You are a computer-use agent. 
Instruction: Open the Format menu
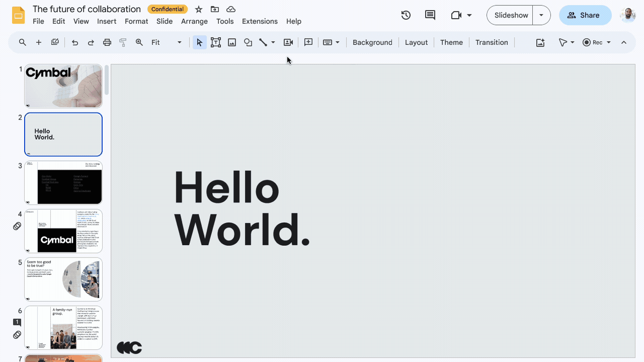pyautogui.click(x=136, y=21)
